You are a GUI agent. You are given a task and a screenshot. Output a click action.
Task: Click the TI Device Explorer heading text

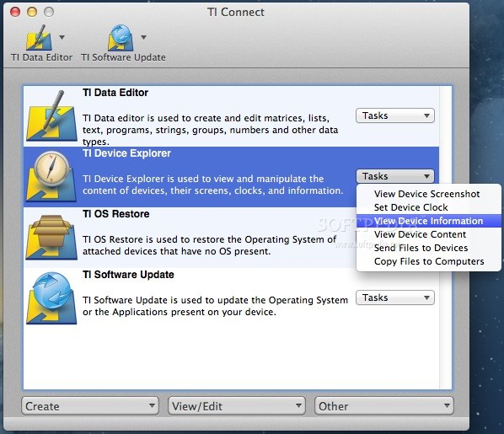(x=126, y=153)
